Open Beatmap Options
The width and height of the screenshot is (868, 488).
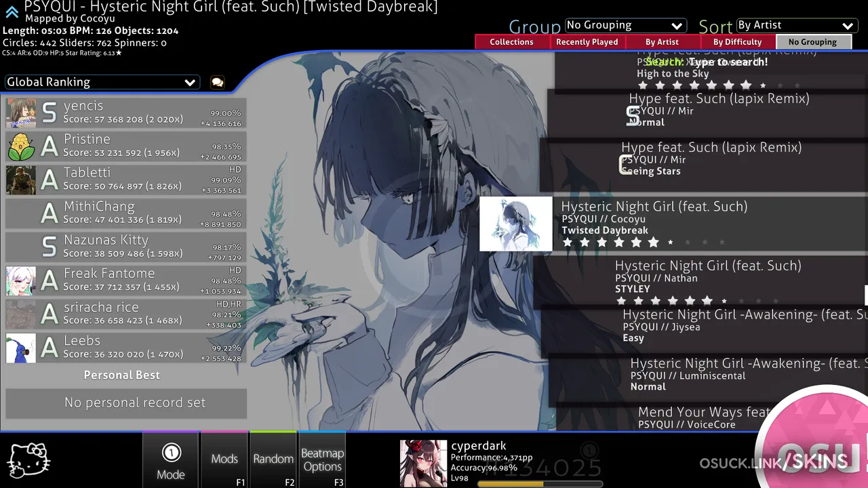tap(323, 460)
